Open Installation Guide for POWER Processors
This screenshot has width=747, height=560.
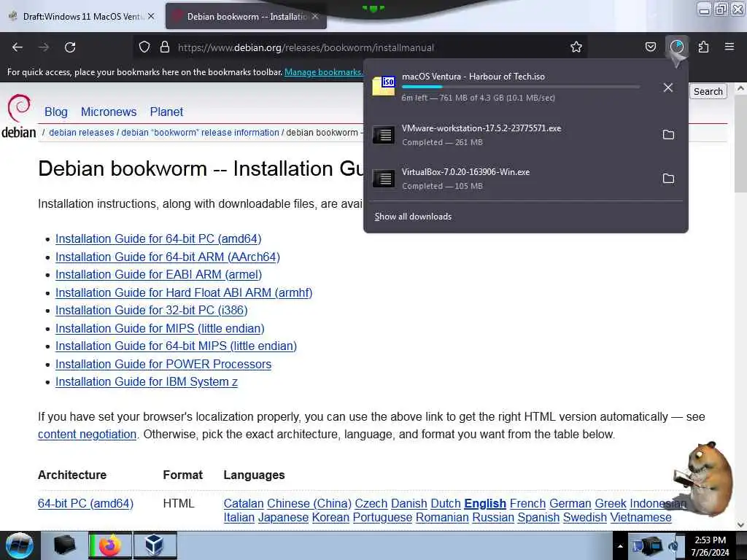point(163,365)
